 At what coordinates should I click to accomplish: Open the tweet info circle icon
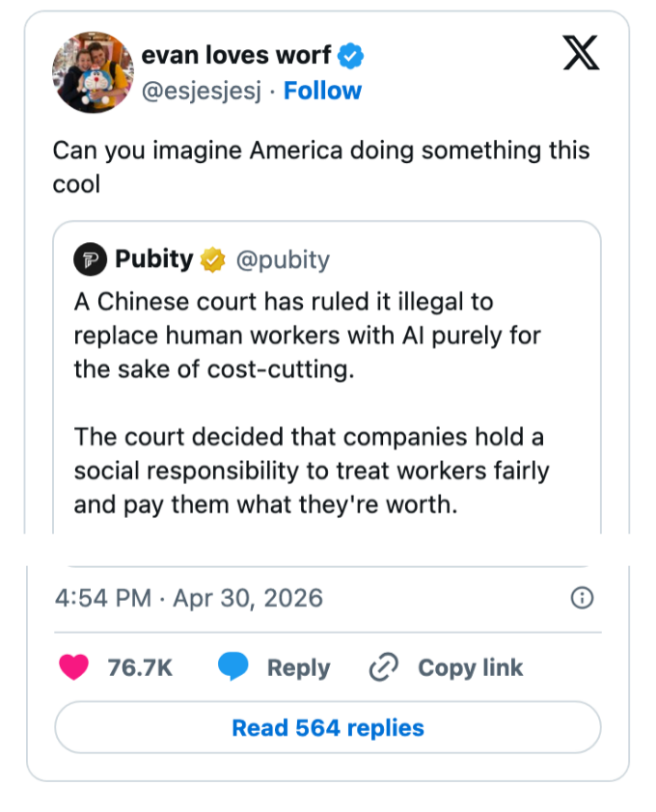point(582,598)
